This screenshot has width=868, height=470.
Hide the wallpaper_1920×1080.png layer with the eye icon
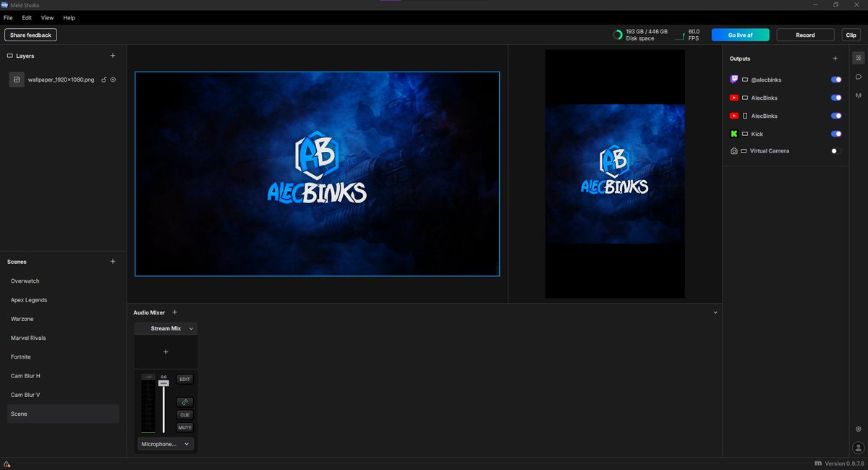pyautogui.click(x=113, y=80)
